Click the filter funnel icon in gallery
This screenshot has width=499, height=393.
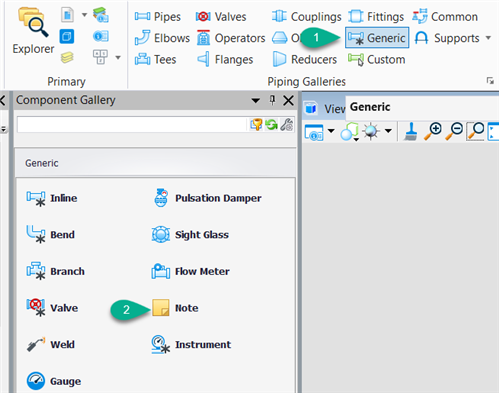256,125
